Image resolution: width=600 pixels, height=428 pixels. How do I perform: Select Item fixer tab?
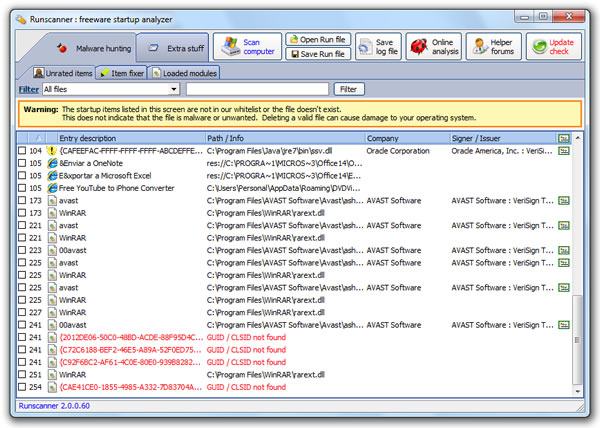point(121,73)
